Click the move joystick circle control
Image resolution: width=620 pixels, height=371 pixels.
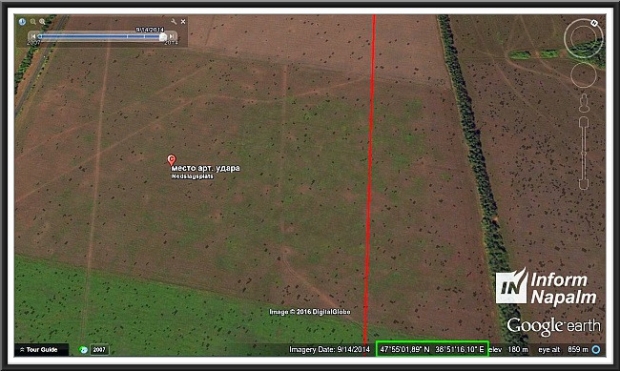pos(584,75)
